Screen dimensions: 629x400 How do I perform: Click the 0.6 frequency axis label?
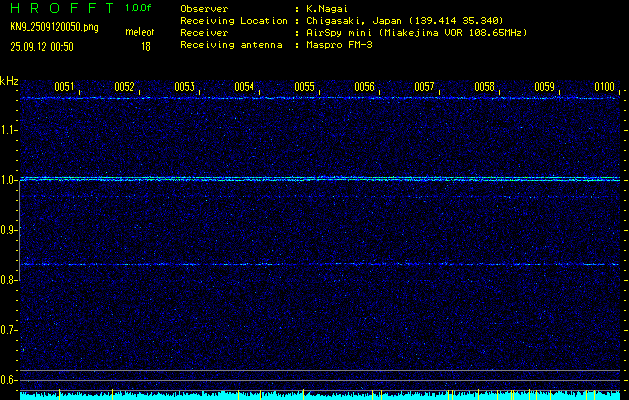pyautogui.click(x=8, y=380)
